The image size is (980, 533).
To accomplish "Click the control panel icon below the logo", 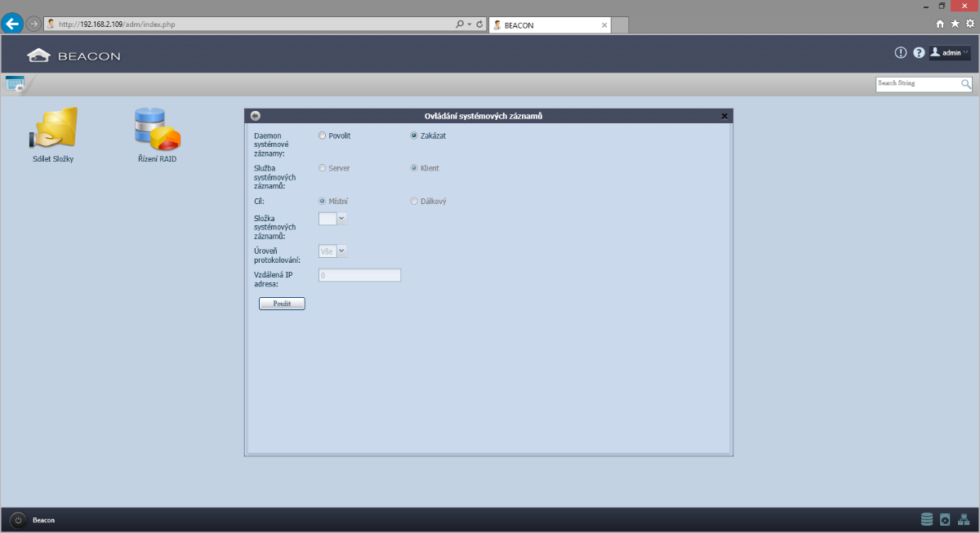I will (15, 83).
